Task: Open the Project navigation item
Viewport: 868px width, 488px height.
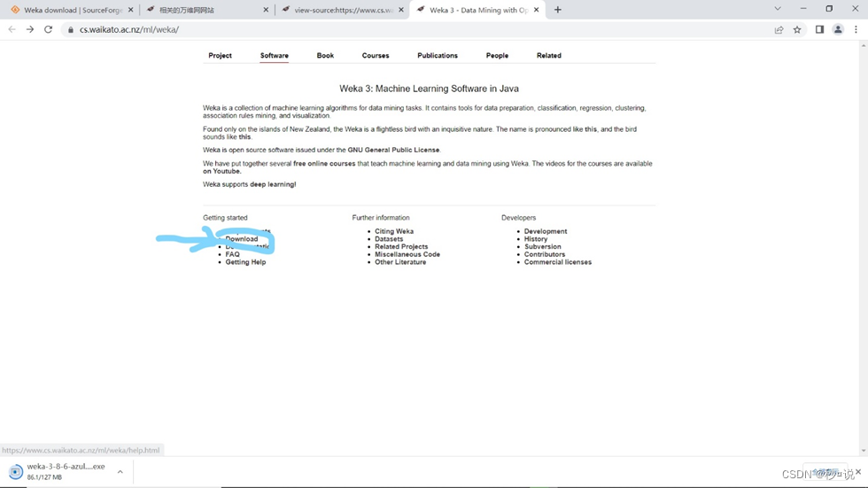Action: click(x=220, y=55)
